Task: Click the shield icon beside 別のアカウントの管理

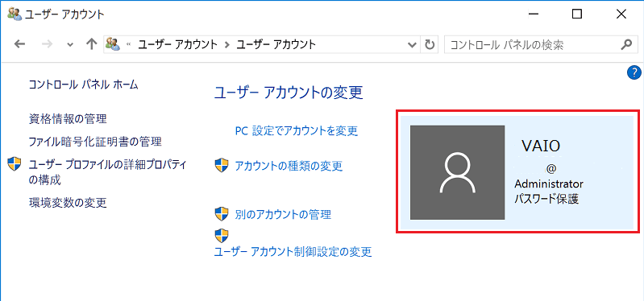Action: click(222, 213)
